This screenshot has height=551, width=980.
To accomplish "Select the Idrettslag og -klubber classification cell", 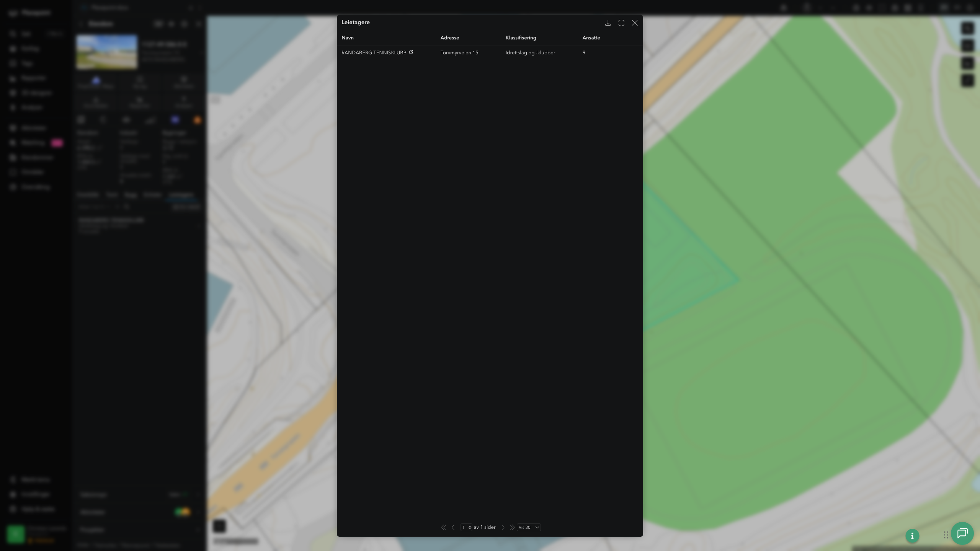I will [x=530, y=53].
